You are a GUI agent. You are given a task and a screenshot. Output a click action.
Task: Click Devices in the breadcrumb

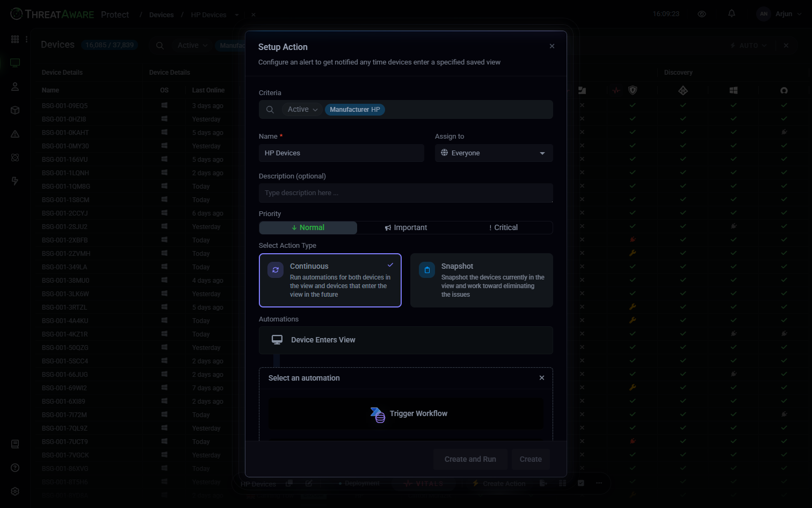point(161,15)
